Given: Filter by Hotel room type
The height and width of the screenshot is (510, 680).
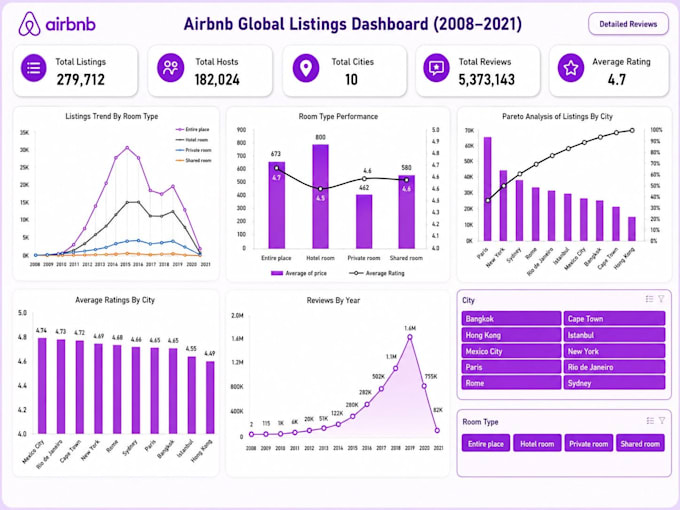Looking at the screenshot, I should tap(537, 443).
